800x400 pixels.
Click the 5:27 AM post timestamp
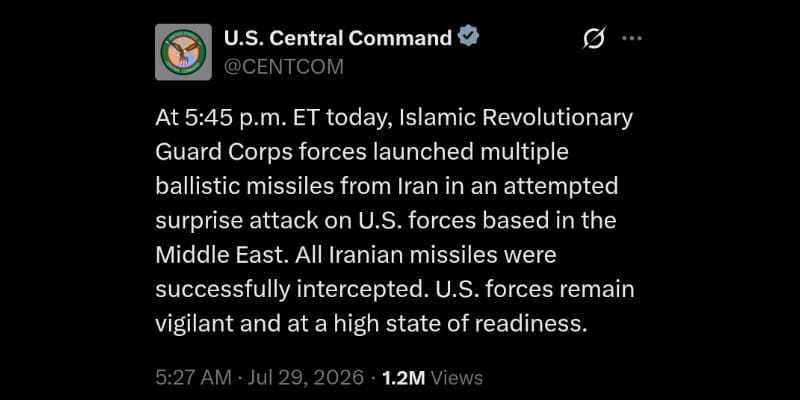[x=193, y=378]
